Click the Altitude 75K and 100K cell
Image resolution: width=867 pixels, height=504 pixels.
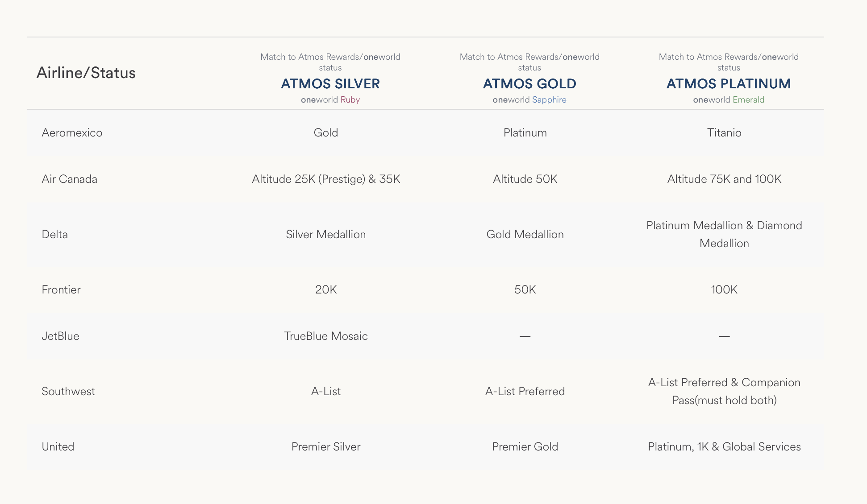(724, 179)
